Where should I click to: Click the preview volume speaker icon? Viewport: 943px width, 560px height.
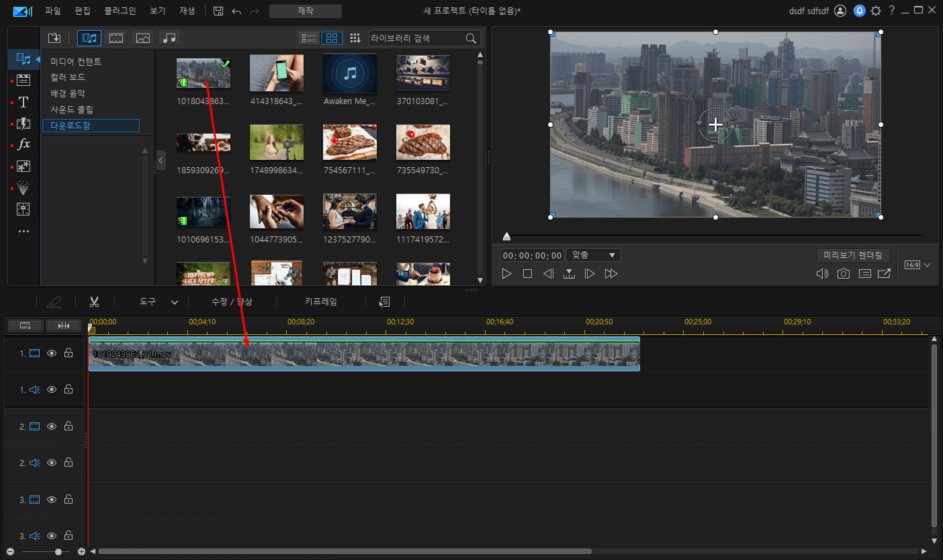pos(822,274)
